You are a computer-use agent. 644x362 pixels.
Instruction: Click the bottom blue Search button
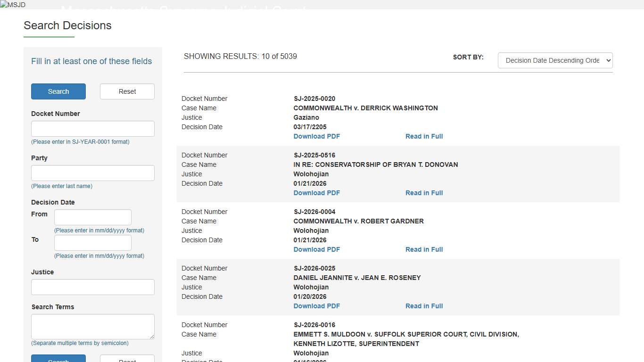point(58,359)
